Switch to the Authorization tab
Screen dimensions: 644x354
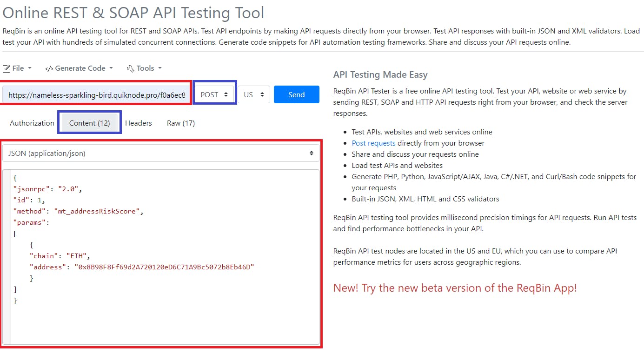click(32, 123)
